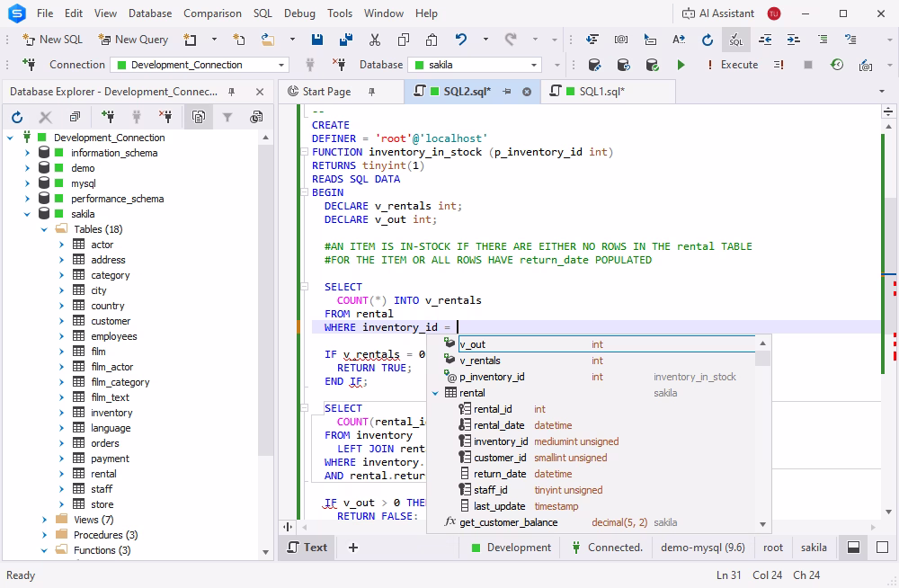Open dropdown arrow next to Open File icon

(x=292, y=40)
